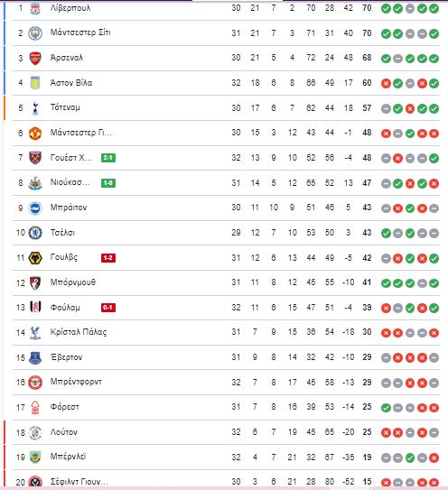Image resolution: width=448 pixels, height=490 pixels.
Task: Click Aston Villa's first red loss form icon
Action: coord(386,83)
